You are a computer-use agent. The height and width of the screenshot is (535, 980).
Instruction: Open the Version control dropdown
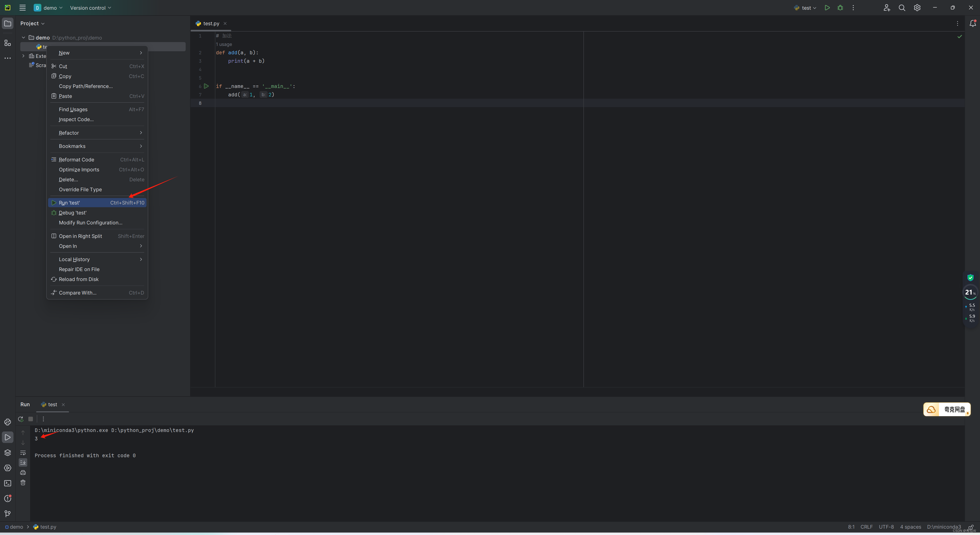[91, 8]
